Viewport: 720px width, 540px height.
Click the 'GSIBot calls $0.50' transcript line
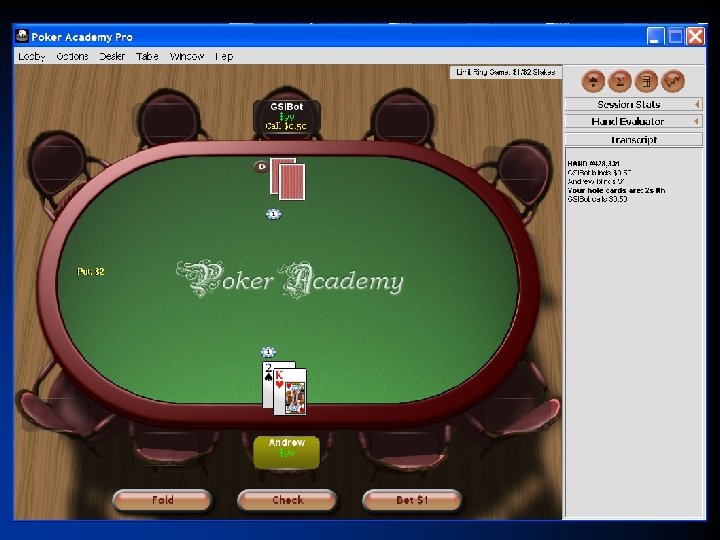[x=597, y=199]
